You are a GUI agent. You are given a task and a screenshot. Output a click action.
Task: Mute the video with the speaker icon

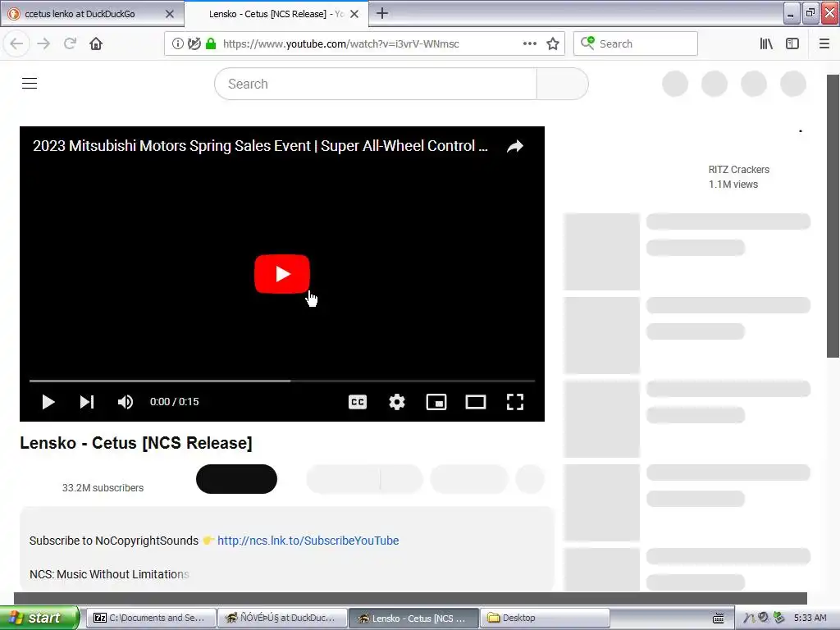[x=126, y=402]
